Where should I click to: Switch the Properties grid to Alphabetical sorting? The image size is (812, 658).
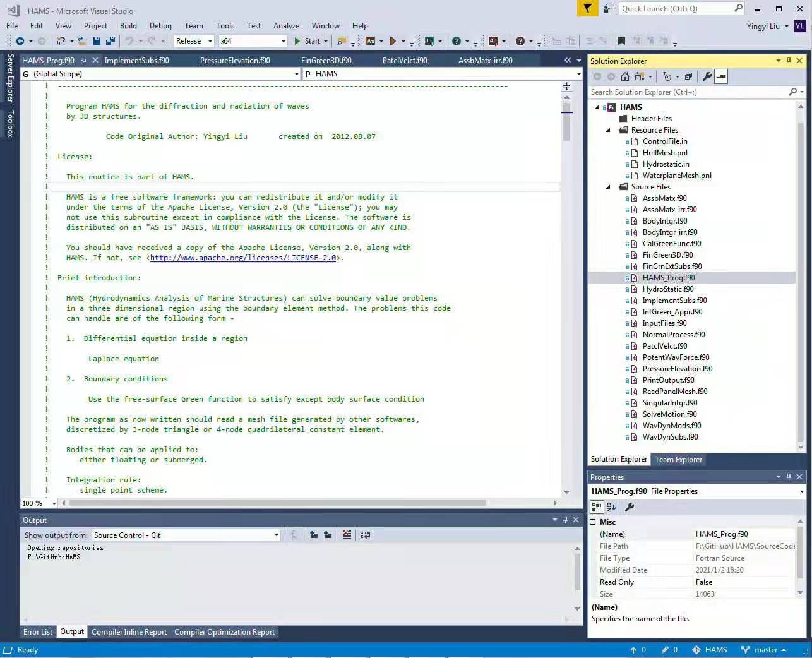[611, 506]
